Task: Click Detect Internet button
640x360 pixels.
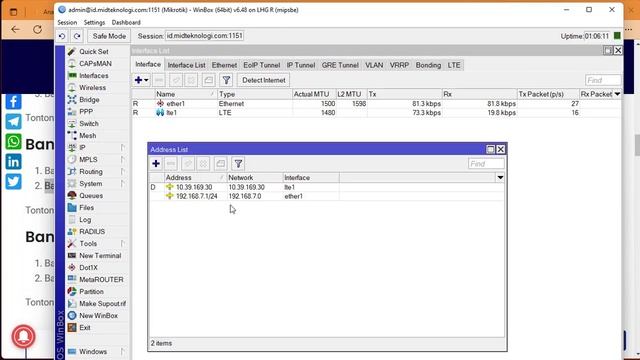Action: pyautogui.click(x=264, y=80)
